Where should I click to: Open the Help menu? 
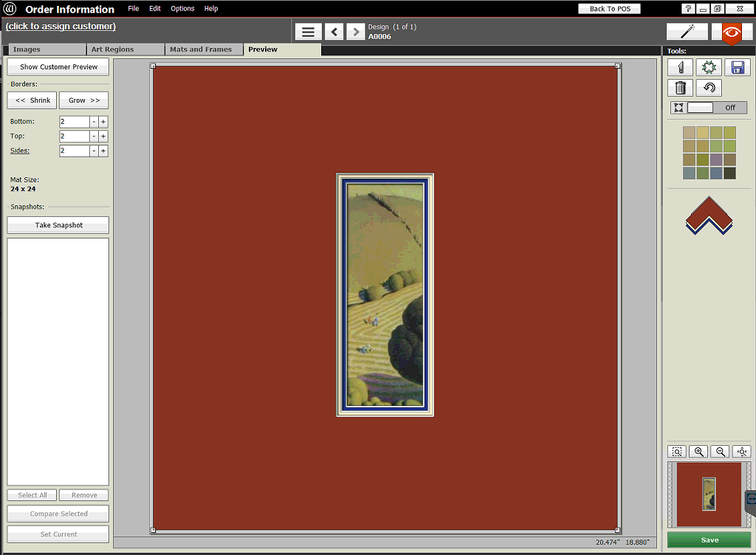210,9
